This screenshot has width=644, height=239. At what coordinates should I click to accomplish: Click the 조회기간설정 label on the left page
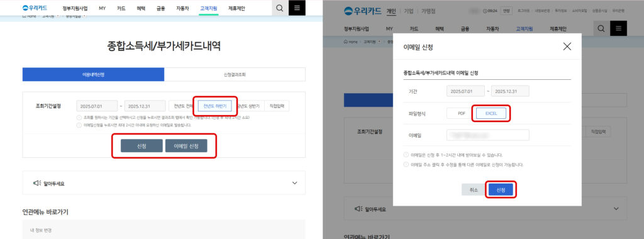(48, 106)
